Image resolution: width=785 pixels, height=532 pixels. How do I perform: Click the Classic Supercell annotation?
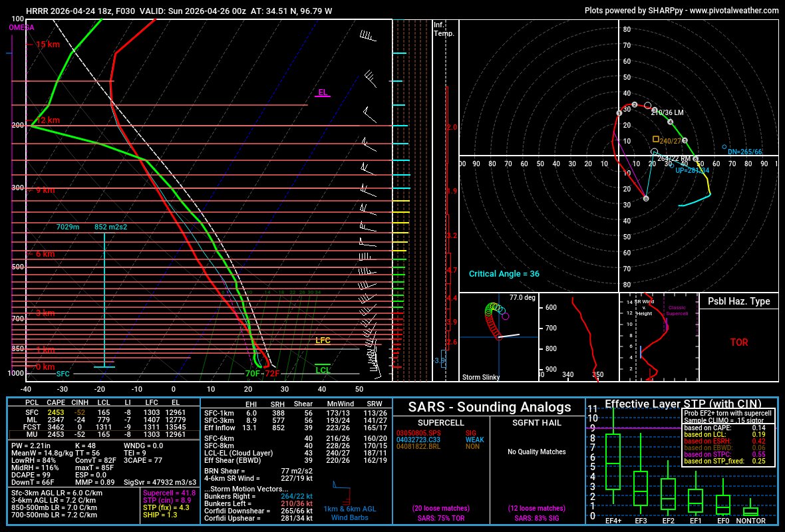(x=677, y=311)
